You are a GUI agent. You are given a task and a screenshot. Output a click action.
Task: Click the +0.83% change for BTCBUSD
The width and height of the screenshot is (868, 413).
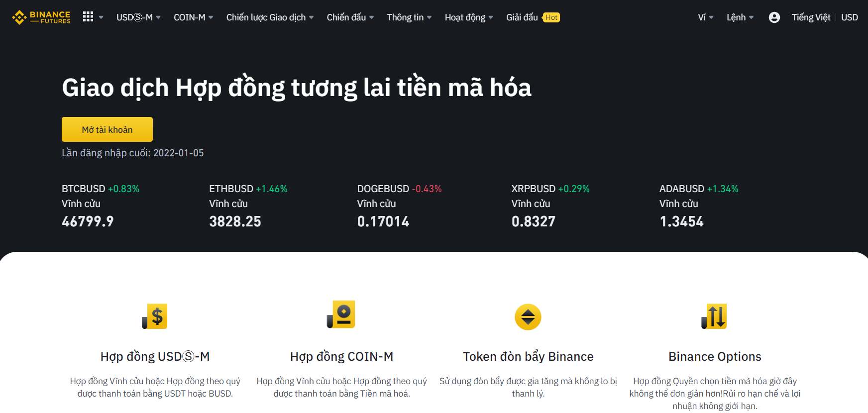(x=124, y=189)
